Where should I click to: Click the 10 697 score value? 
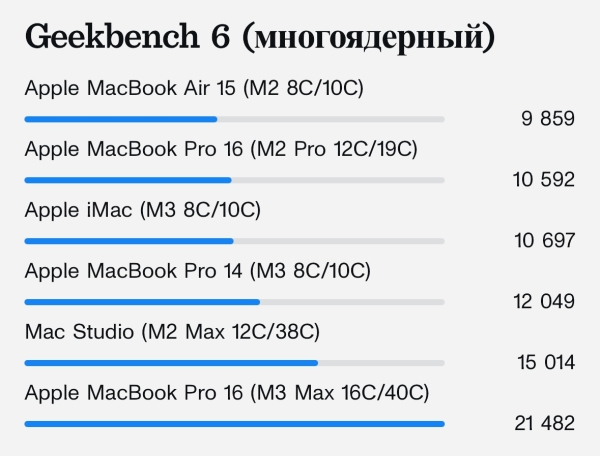[544, 240]
